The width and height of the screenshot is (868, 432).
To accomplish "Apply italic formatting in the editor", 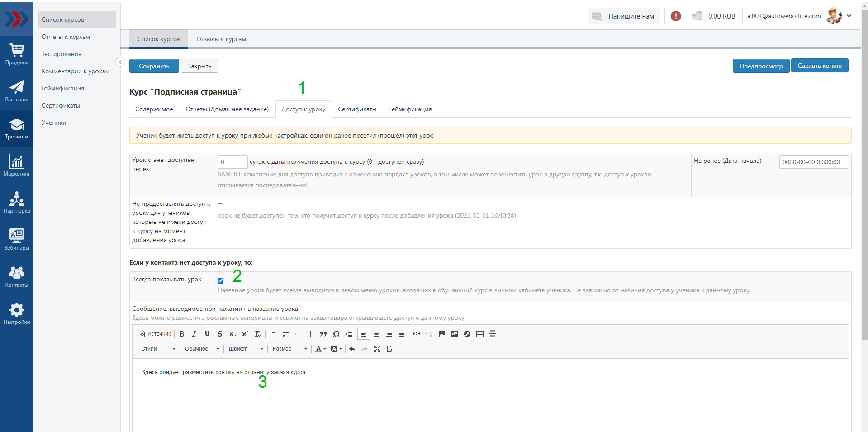I will point(194,334).
